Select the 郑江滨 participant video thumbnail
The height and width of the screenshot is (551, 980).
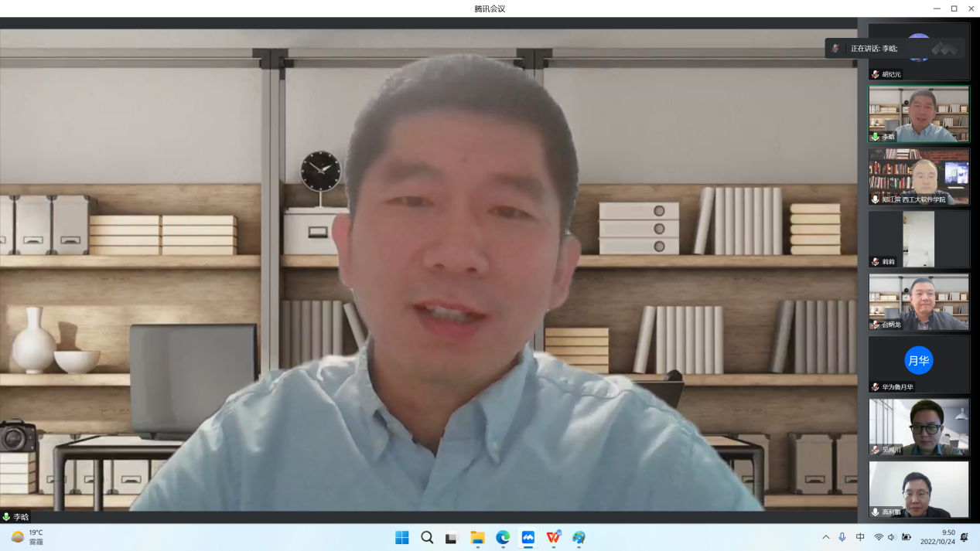coord(919,176)
